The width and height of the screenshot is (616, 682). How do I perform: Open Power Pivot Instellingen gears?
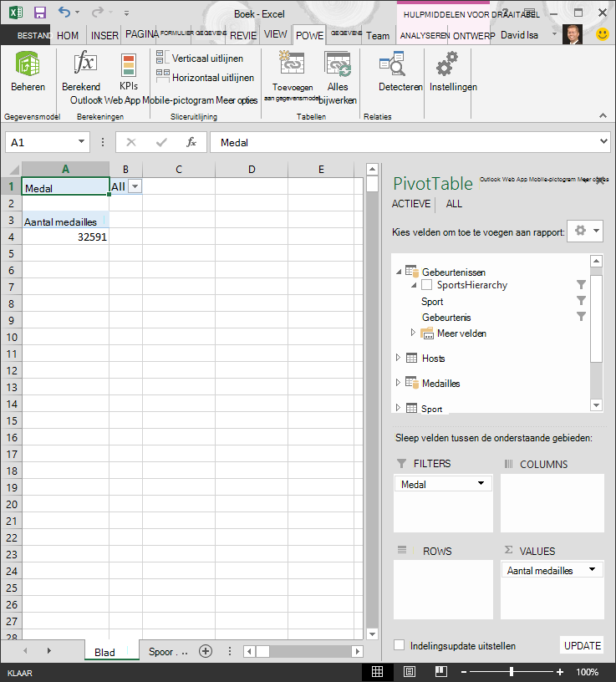coord(447,64)
